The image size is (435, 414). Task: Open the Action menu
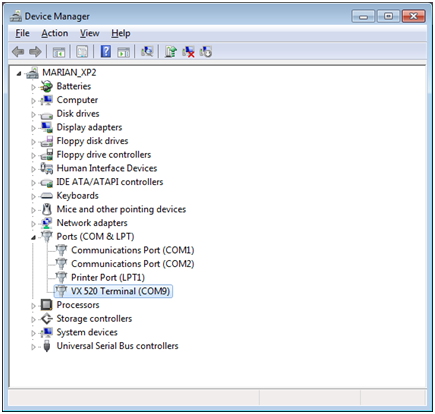pyautogui.click(x=55, y=33)
